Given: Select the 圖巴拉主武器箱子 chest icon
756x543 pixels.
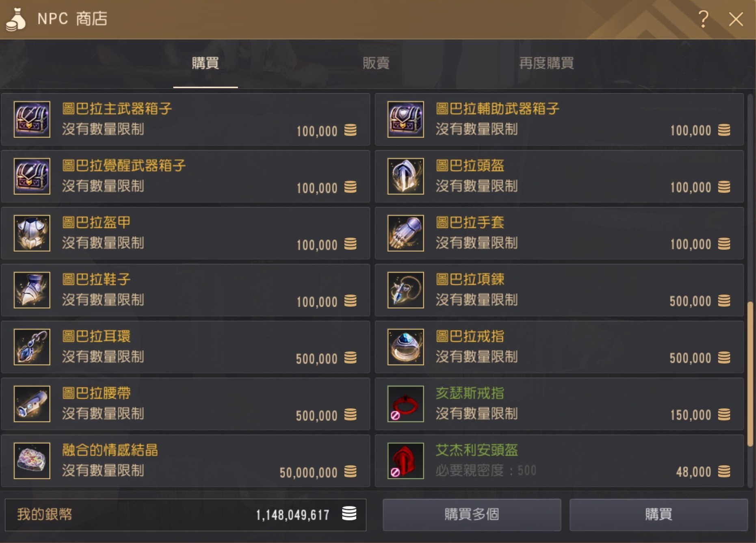Looking at the screenshot, I should click(32, 119).
